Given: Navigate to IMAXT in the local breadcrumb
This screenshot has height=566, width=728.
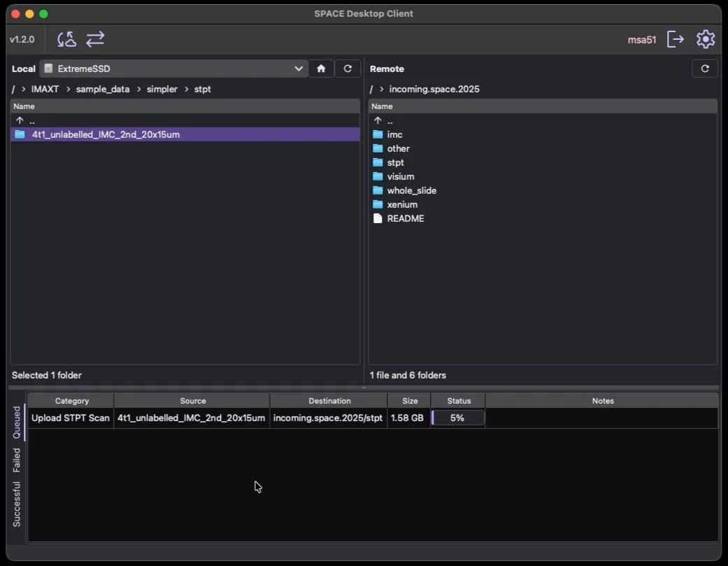Looking at the screenshot, I should (x=45, y=89).
